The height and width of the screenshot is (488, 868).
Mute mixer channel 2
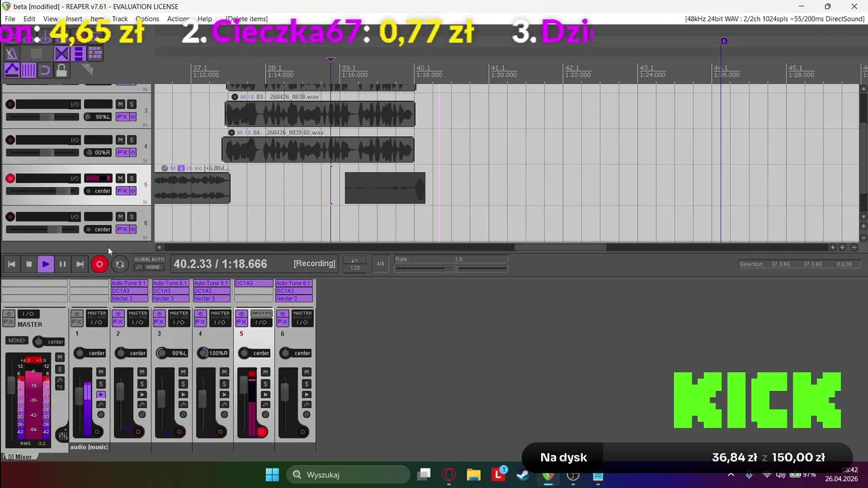(x=142, y=372)
